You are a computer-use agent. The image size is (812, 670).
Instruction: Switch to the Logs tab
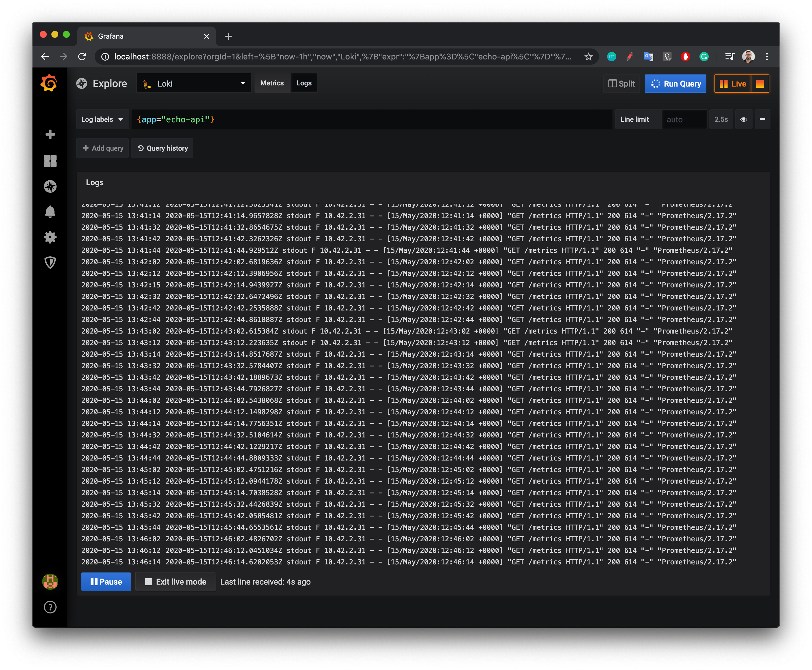(304, 83)
